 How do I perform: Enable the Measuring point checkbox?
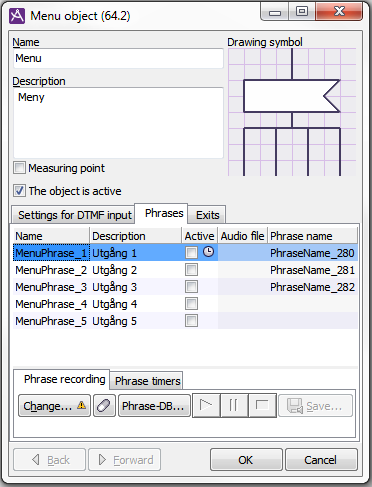point(19,168)
